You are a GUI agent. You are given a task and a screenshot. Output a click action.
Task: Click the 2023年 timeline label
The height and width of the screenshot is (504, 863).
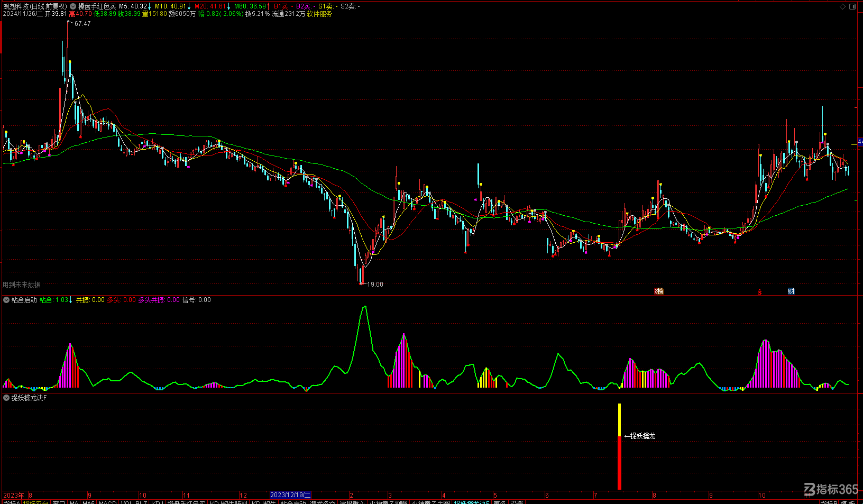(14, 496)
